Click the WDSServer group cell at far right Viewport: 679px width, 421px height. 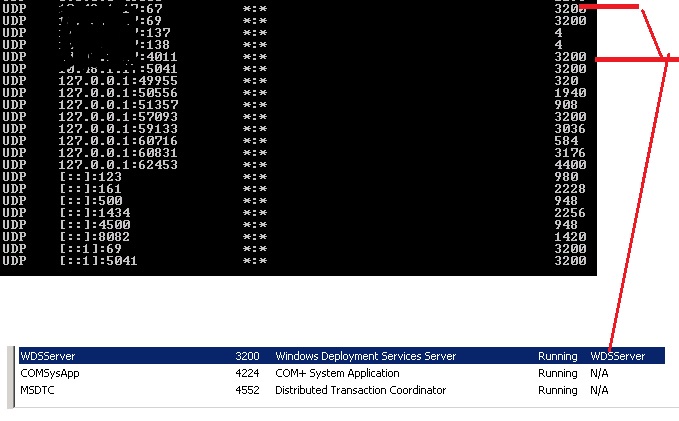618,356
